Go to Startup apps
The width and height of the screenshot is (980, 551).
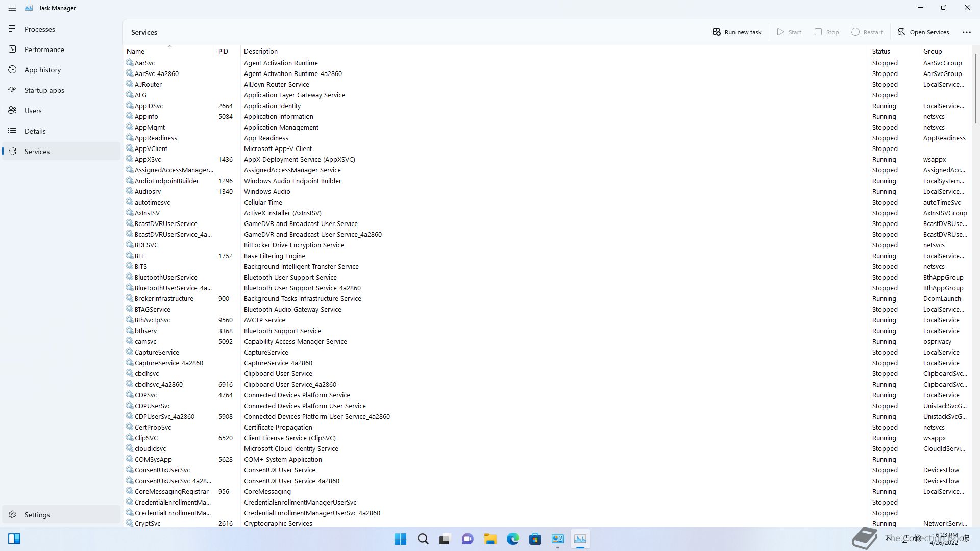(x=61, y=90)
